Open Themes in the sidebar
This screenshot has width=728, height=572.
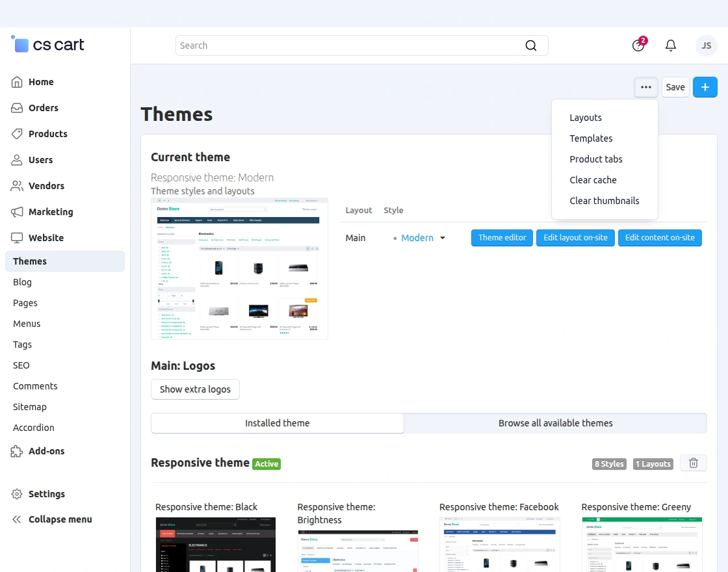click(65, 261)
